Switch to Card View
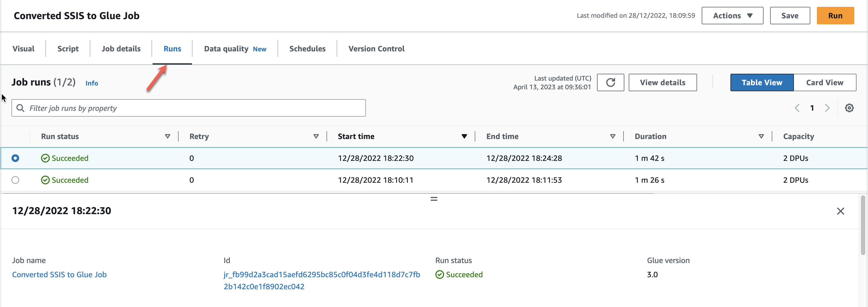The image size is (868, 307). (x=825, y=82)
